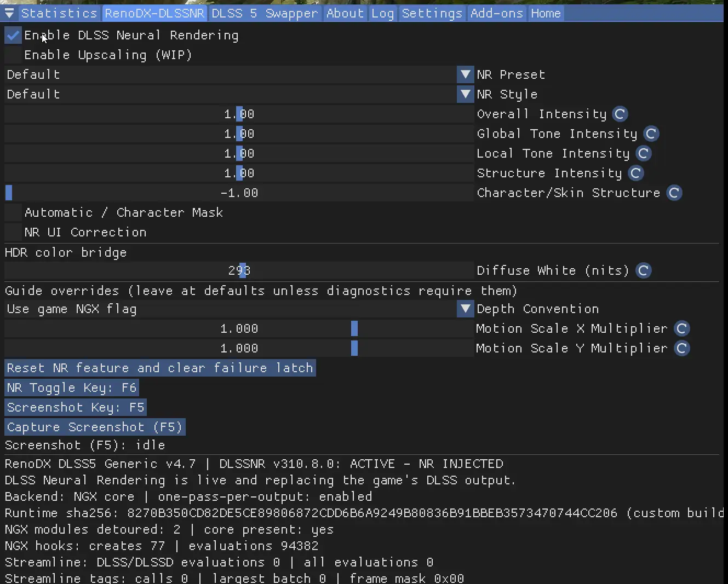Reset Diffuse White (nits) with C icon

(643, 270)
